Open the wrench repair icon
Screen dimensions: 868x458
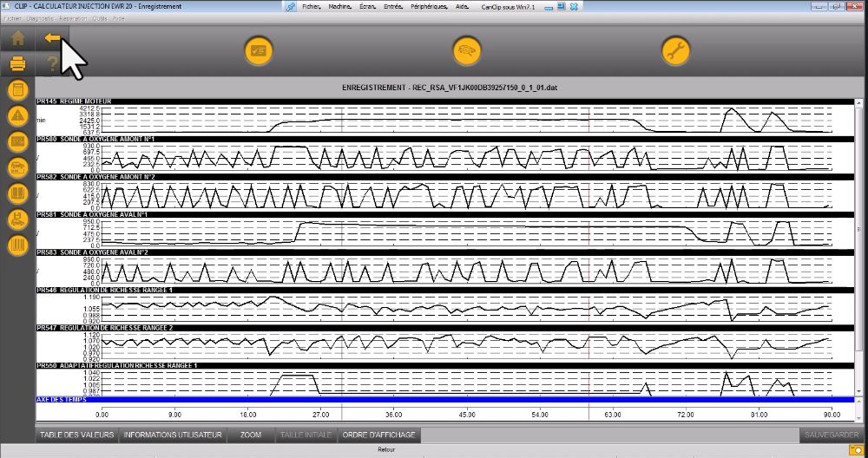coord(675,51)
